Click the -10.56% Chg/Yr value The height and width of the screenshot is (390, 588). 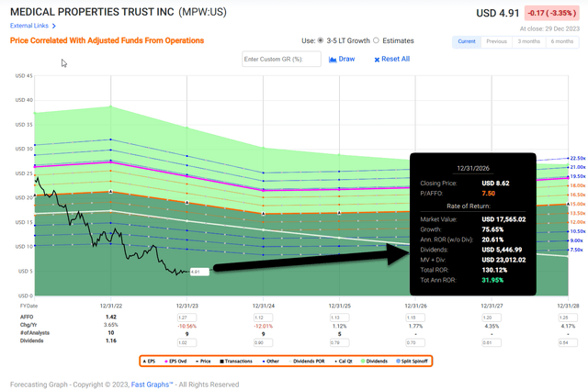pos(187,327)
